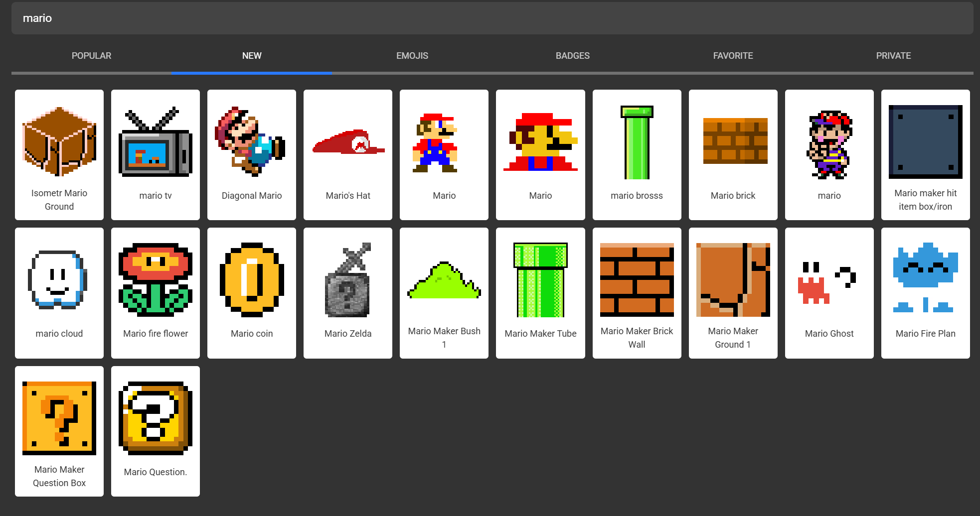The image size is (980, 516).
Task: Switch to the POPULAR tab
Action: pos(91,56)
